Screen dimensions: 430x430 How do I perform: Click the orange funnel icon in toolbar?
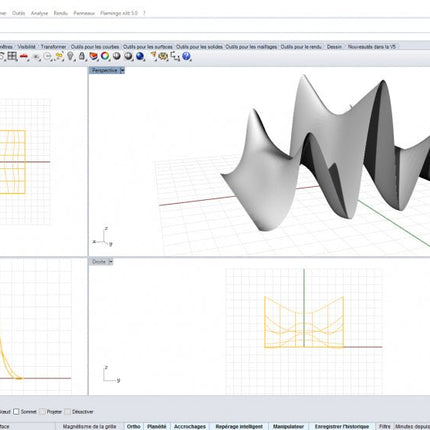(153, 56)
